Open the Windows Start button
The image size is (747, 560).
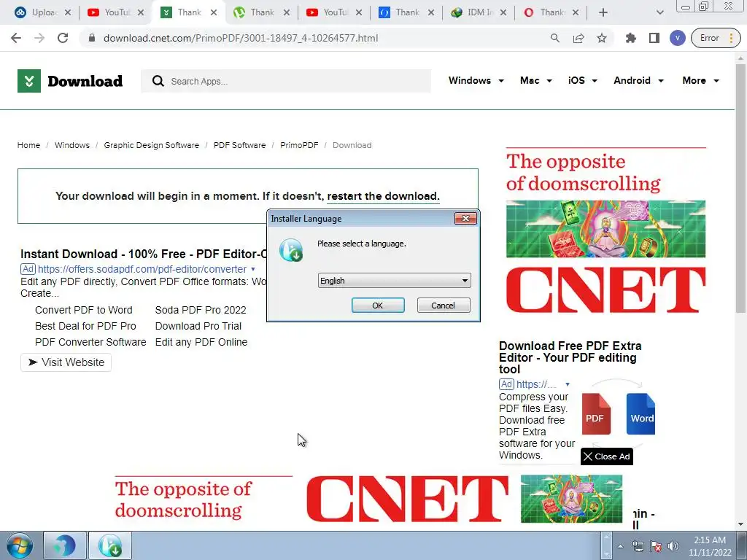pos(20,546)
